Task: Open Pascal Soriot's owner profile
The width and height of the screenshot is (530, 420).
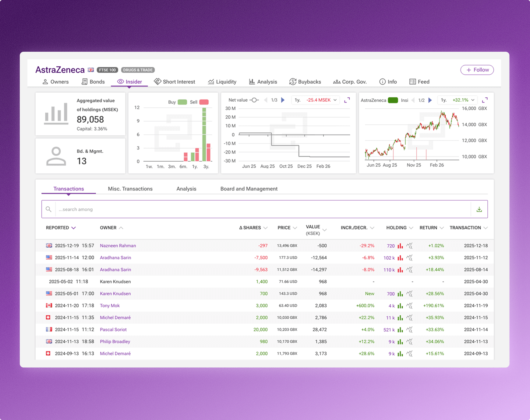Action: tap(113, 330)
